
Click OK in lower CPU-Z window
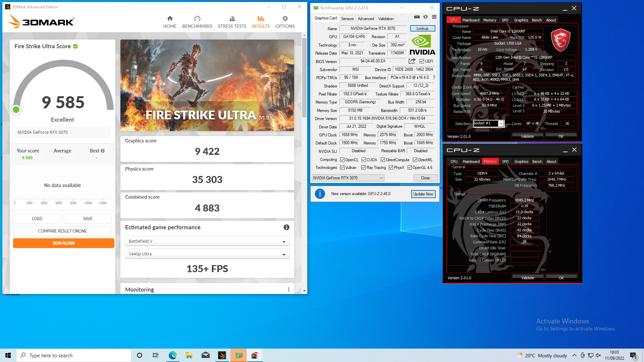click(x=561, y=278)
